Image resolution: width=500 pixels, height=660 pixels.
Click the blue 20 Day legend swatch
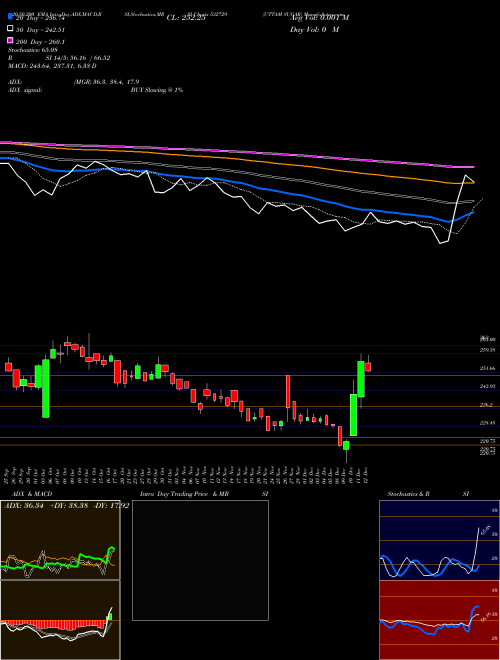11,17
